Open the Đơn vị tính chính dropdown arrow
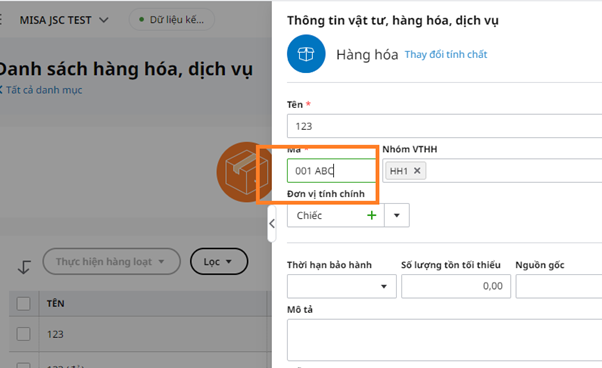The width and height of the screenshot is (602, 368). [x=397, y=215]
